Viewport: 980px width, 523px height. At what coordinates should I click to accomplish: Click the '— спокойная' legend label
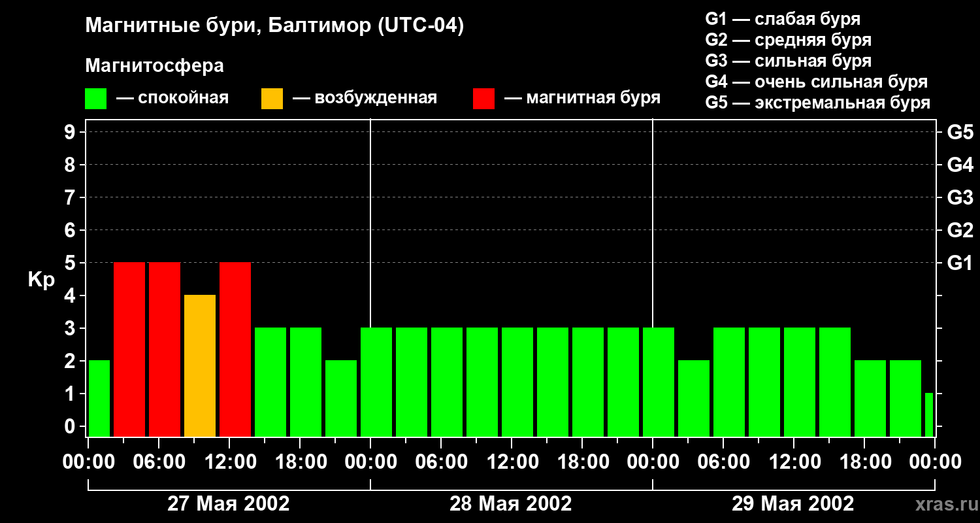[172, 99]
